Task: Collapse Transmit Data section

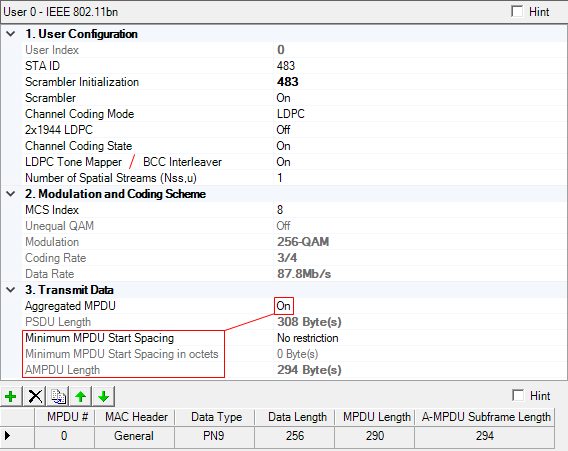Action: coord(11,290)
